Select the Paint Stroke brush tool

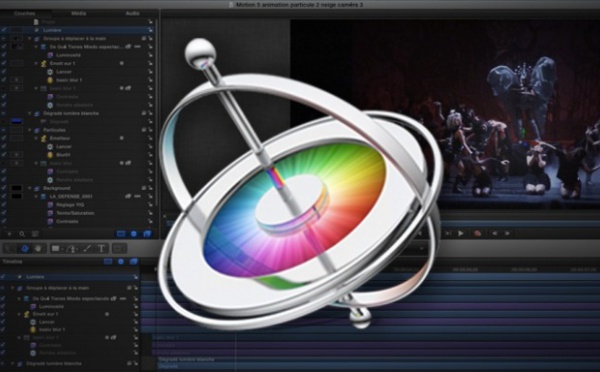[87, 249]
